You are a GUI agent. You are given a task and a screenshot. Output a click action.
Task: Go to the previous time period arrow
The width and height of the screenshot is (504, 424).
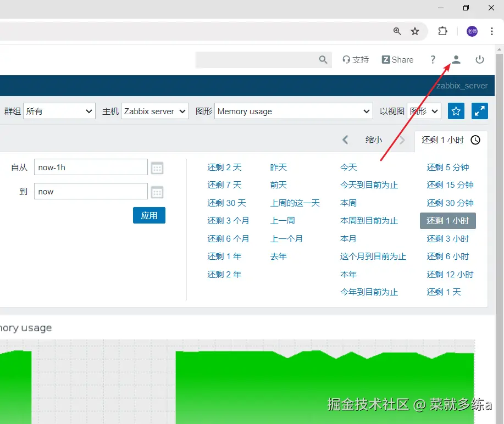point(345,140)
